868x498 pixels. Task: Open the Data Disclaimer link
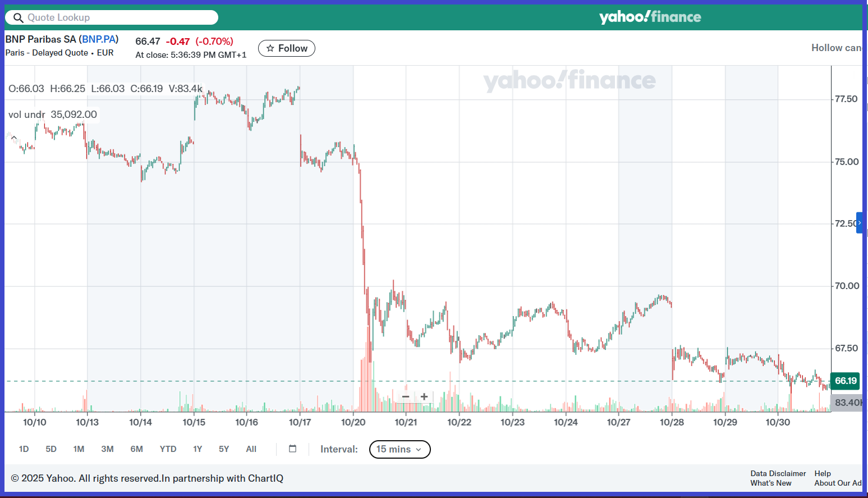click(x=778, y=473)
